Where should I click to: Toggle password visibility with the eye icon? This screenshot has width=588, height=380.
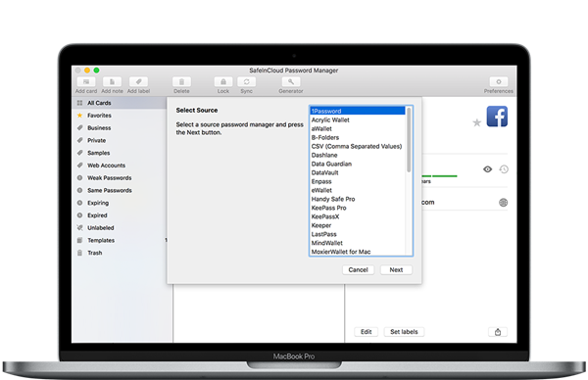(487, 169)
